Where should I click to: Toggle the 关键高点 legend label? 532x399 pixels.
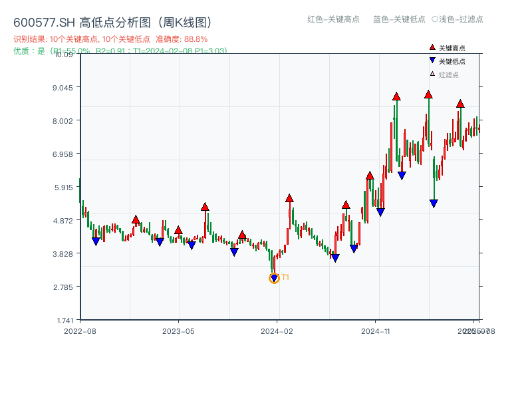[452, 48]
